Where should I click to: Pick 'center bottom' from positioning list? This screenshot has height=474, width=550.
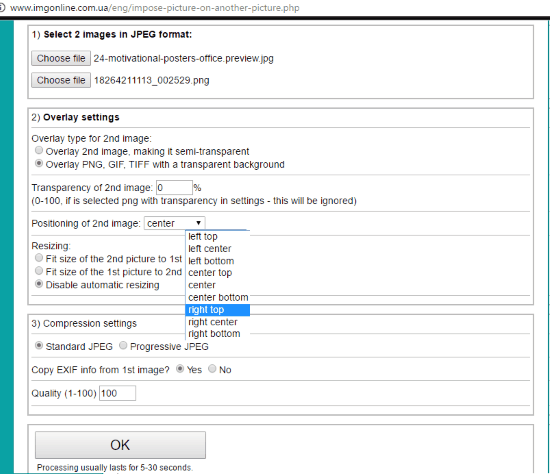[x=217, y=298]
